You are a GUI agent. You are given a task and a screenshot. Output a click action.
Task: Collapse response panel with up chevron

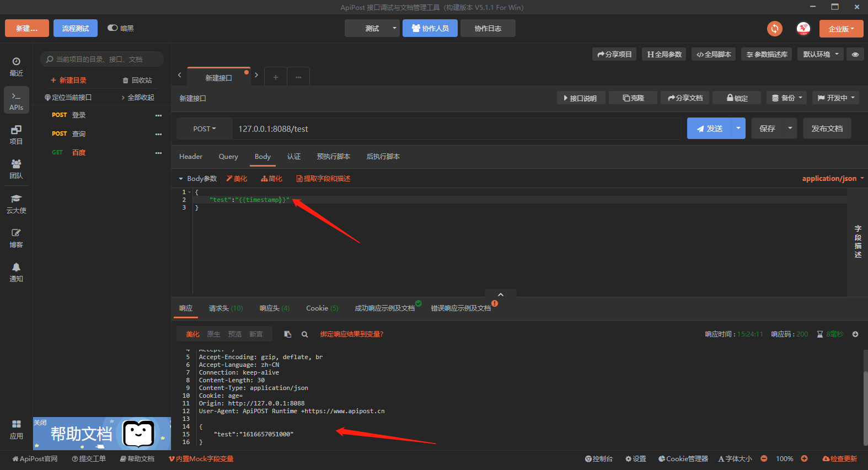pos(501,295)
